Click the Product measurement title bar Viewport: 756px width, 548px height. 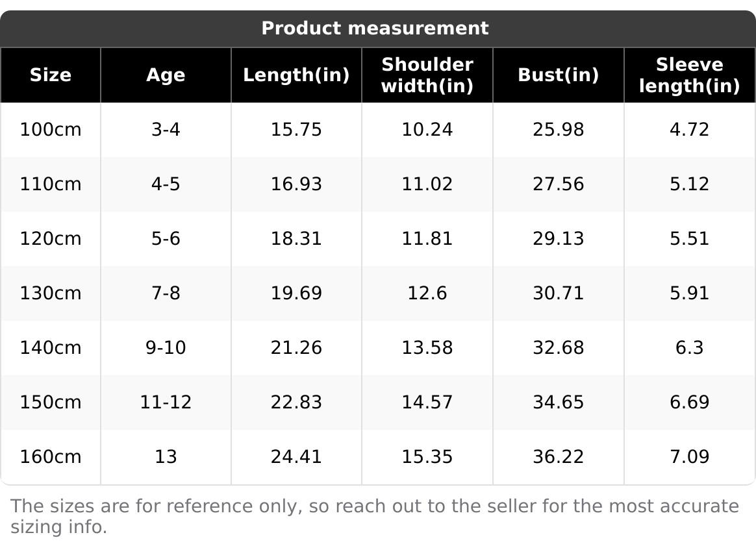click(x=375, y=29)
